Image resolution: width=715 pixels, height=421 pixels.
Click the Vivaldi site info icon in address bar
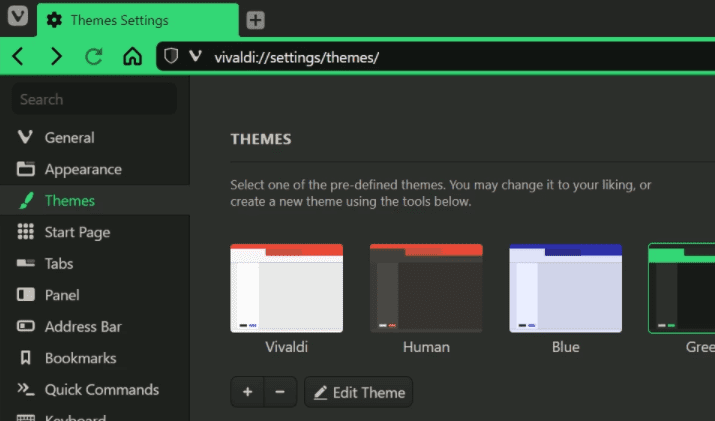click(196, 56)
